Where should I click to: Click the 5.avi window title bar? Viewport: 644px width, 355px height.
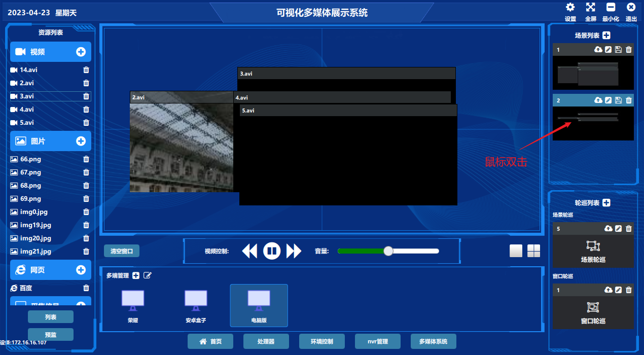coord(348,111)
